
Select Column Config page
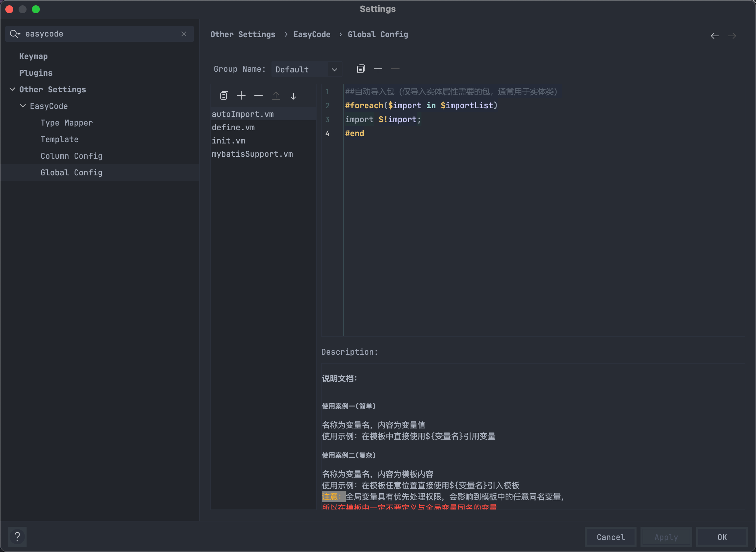pyautogui.click(x=71, y=156)
